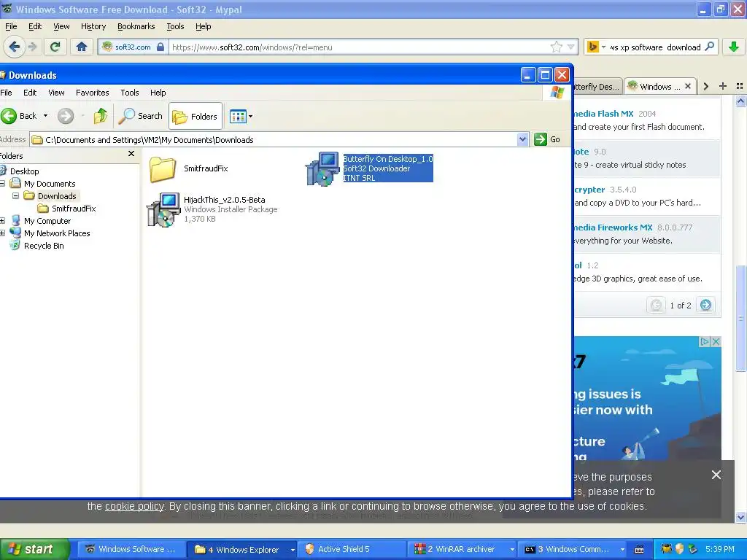747x560 pixels.
Task: Open the list-all-tabs grid icon
Action: pos(740,86)
